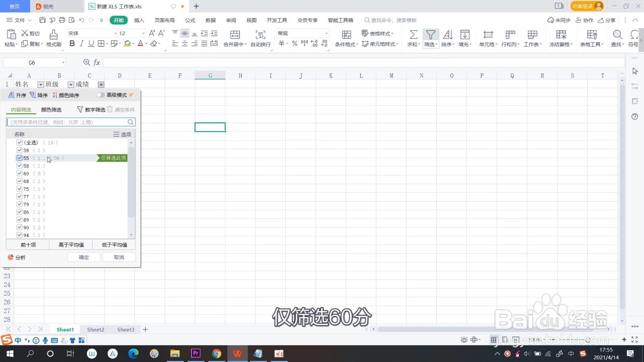Toggle Underline formatting
The image size is (644, 362).
coord(91,43)
